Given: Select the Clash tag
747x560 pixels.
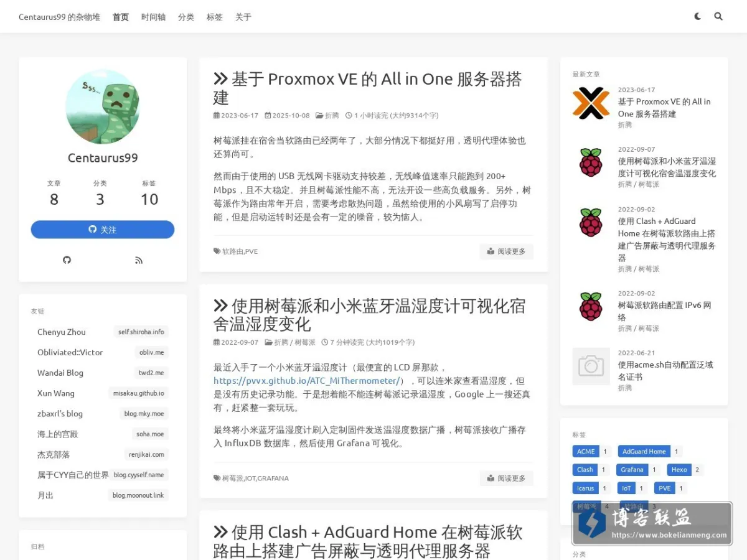Looking at the screenshot, I should (585, 470).
